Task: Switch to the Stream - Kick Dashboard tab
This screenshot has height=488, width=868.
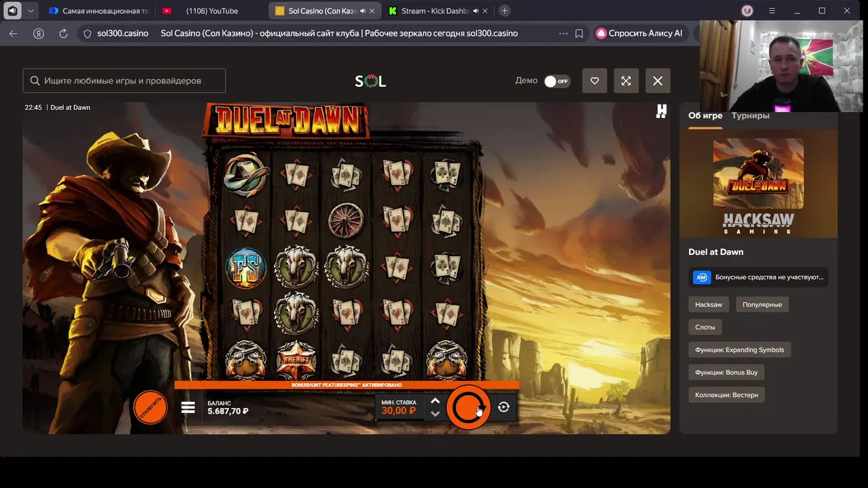Action: 437,11
